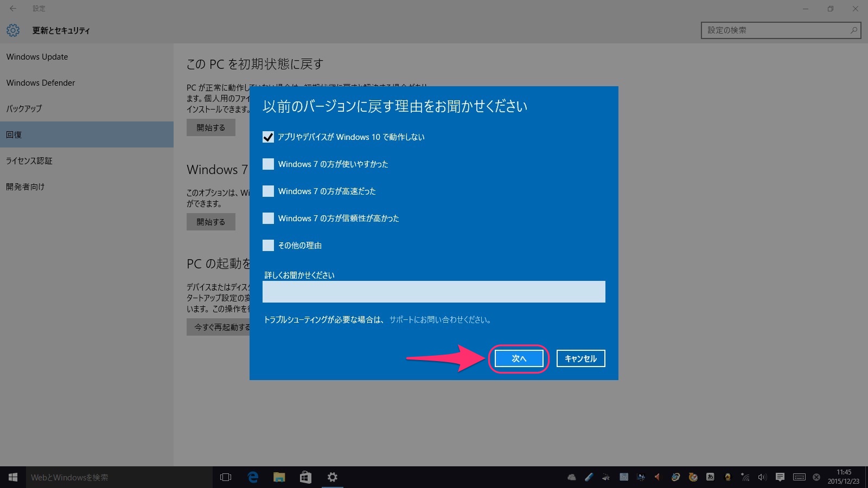Click 開始する under the Windows 7 section
Screen dimensions: 868x488
click(x=211, y=222)
